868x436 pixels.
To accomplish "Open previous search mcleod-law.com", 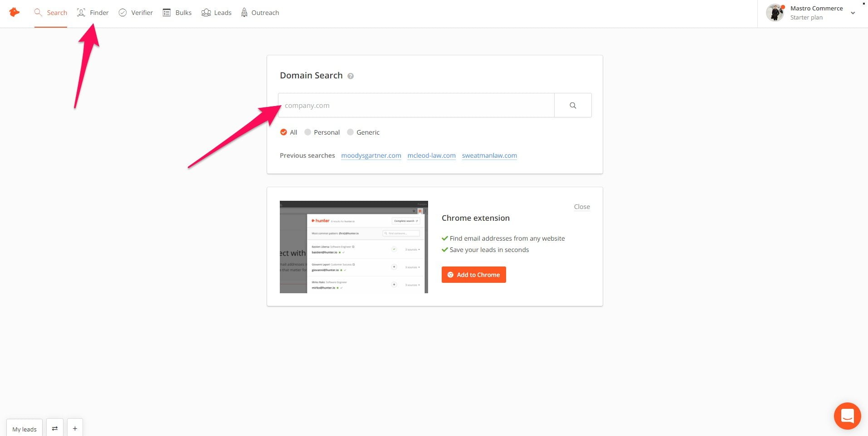I will pos(431,155).
